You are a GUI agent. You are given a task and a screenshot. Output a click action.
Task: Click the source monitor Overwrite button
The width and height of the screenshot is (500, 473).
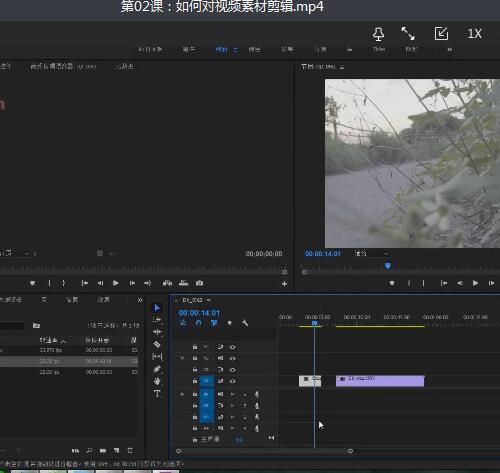pos(183,283)
